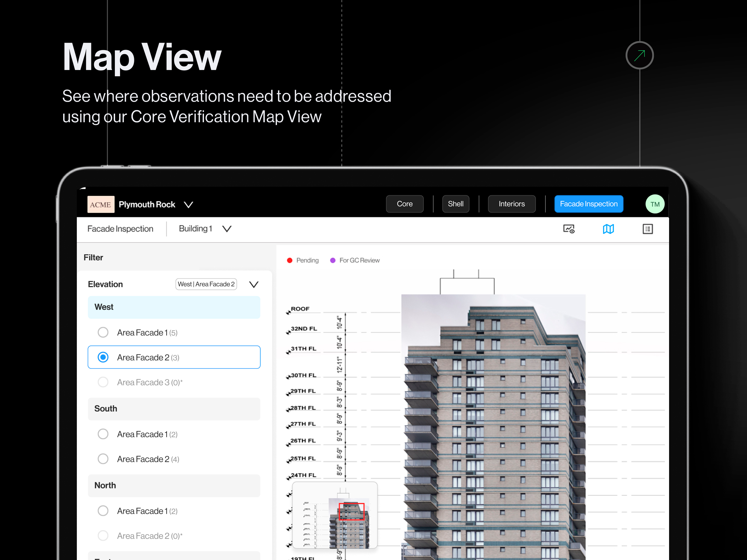Click the South section header
This screenshot has width=747, height=560.
(x=174, y=409)
